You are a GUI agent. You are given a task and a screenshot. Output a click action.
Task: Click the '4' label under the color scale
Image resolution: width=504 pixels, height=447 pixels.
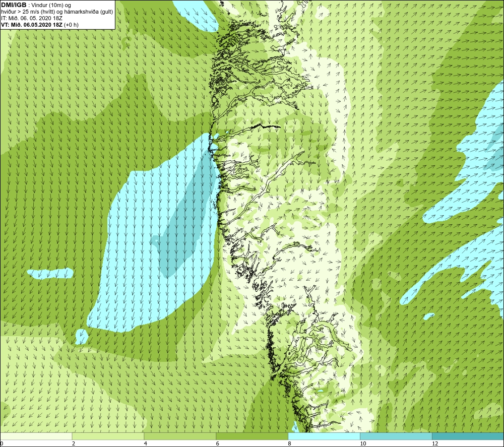point(146,443)
